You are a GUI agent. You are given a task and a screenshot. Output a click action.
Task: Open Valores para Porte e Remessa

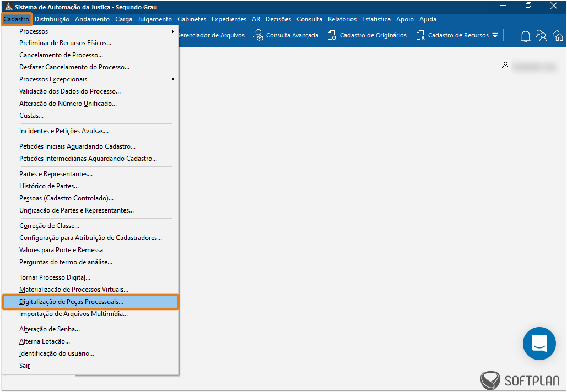coord(90,250)
